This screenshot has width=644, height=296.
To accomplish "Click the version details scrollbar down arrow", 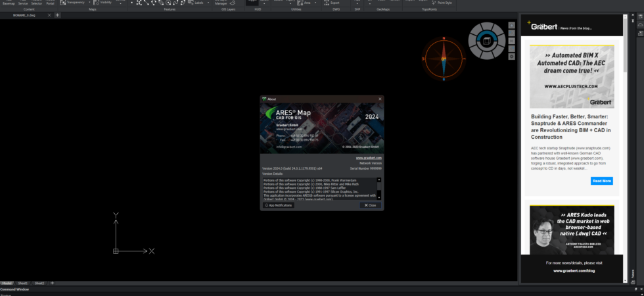I will [x=379, y=198].
